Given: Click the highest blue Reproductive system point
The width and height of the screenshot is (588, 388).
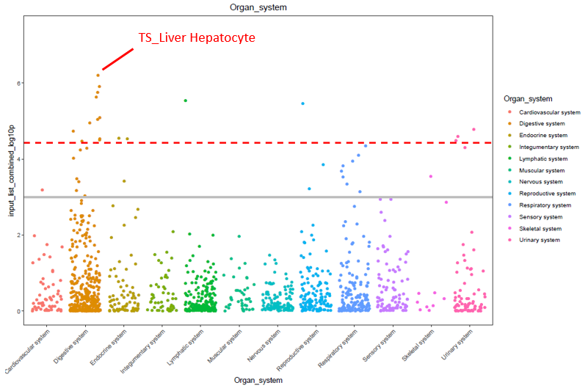Looking at the screenshot, I should coord(302,103).
